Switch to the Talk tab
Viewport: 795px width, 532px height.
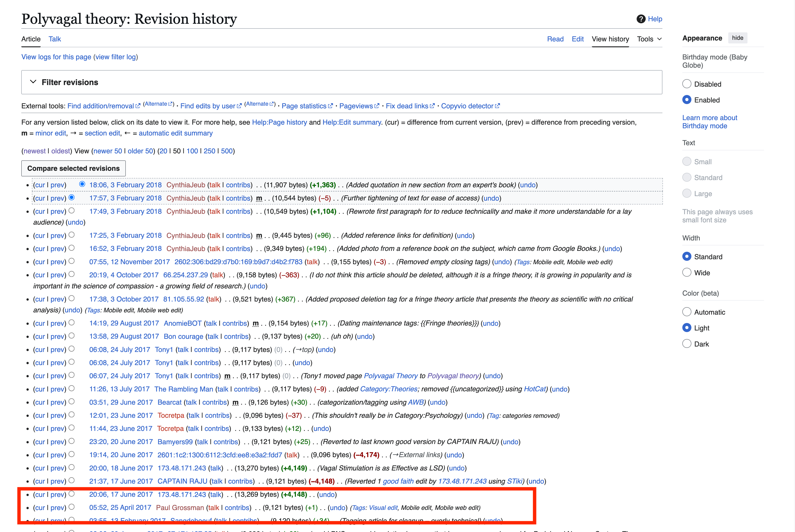tap(55, 39)
